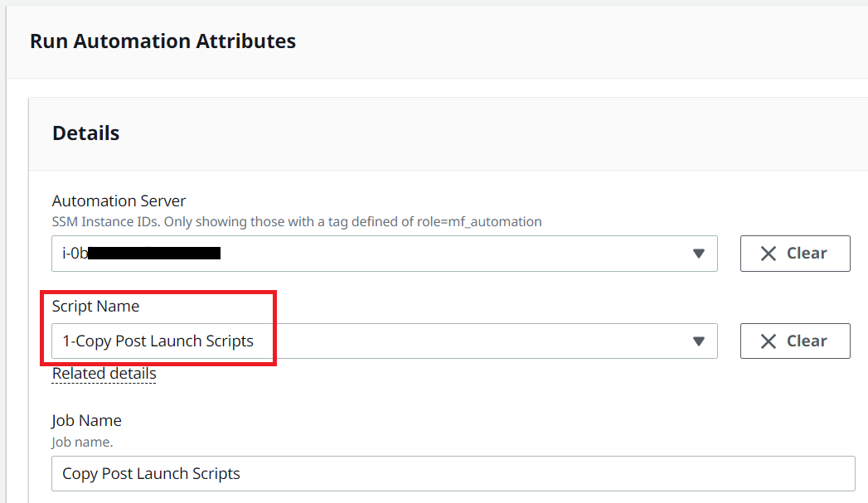Viewport: 868px width, 503px height.
Task: Click the Script Name field label
Action: click(x=96, y=306)
